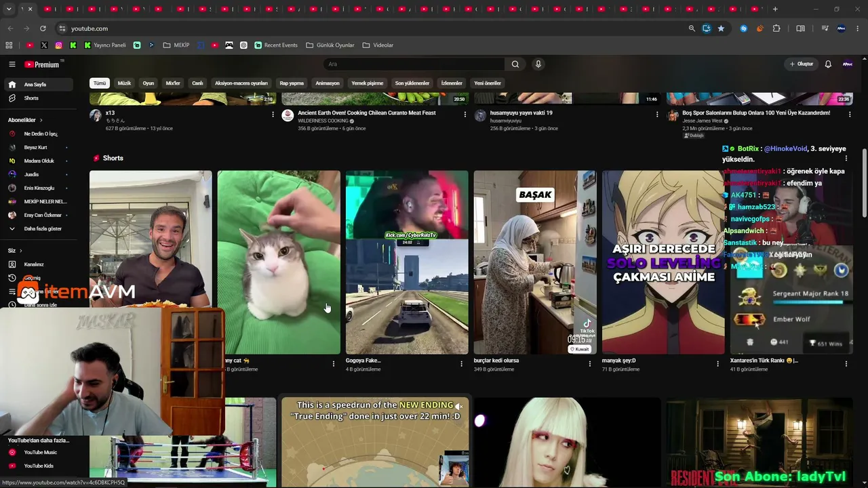Screen dimensions: 868x488
Task: Select the Tümü filter chip
Action: (x=100, y=83)
